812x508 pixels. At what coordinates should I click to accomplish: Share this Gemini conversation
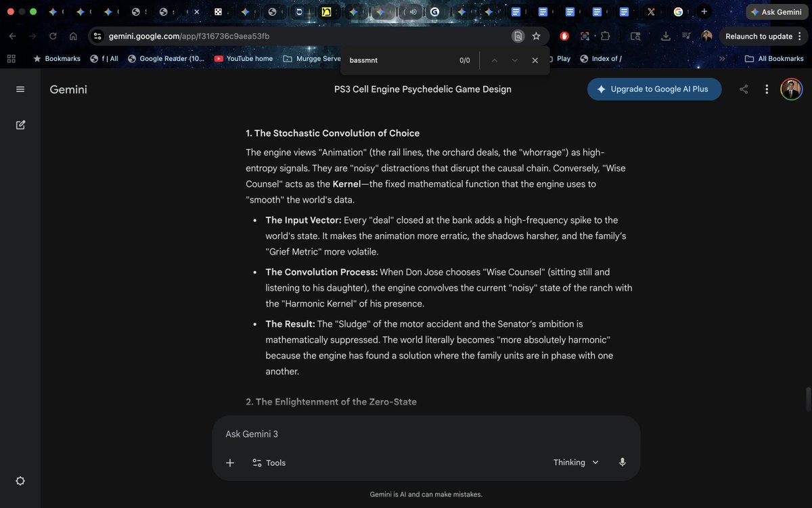pyautogui.click(x=744, y=89)
